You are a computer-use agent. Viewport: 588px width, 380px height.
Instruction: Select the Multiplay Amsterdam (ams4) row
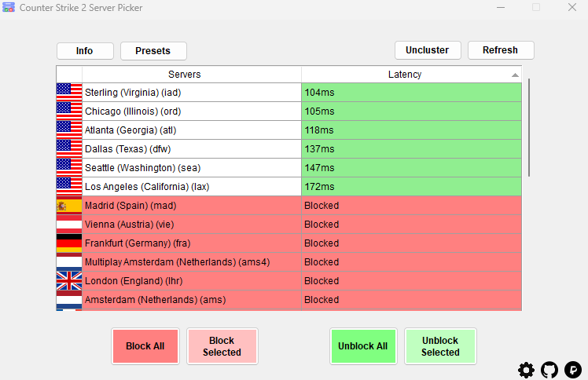[x=288, y=262]
